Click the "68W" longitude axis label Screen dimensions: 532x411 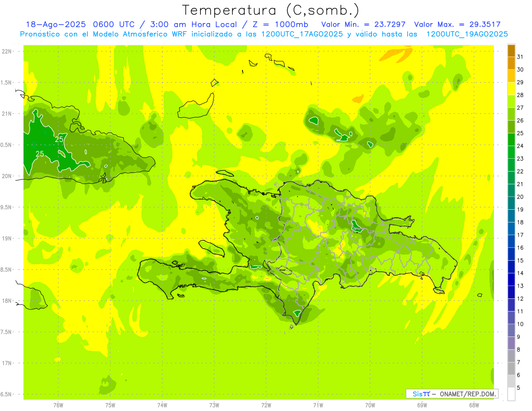pyautogui.click(x=474, y=405)
